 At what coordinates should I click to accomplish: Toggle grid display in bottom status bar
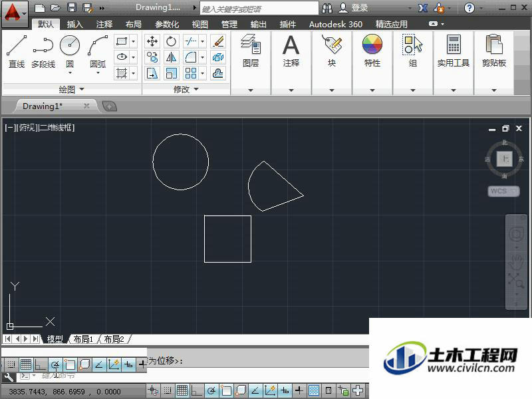pos(182,390)
